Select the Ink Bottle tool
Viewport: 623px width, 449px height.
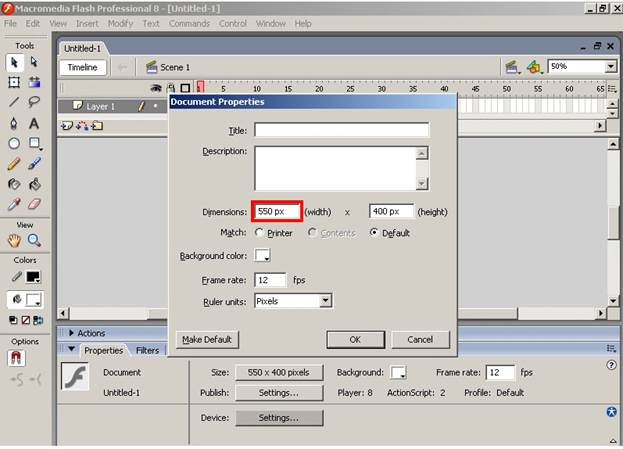click(14, 184)
